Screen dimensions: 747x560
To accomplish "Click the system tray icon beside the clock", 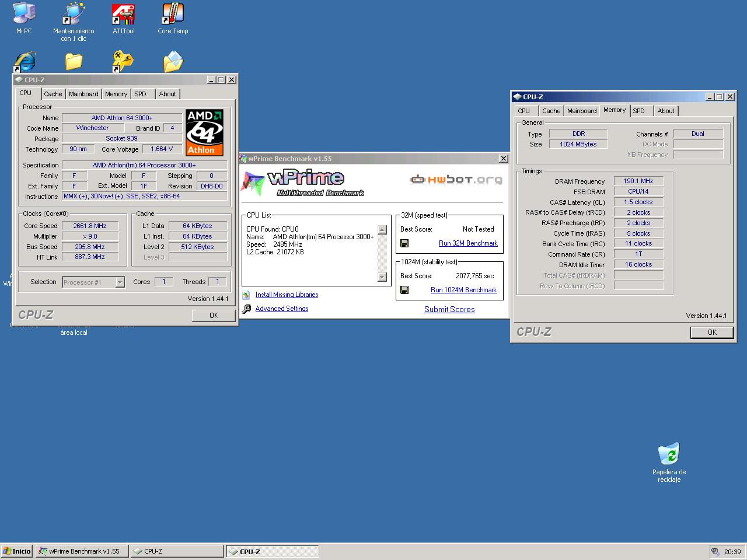I will [715, 552].
